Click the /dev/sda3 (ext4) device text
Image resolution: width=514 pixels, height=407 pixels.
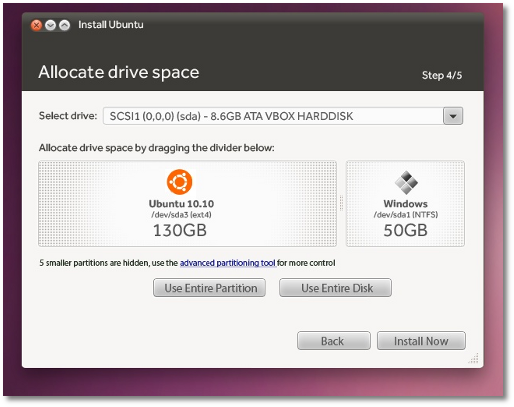coord(181,215)
